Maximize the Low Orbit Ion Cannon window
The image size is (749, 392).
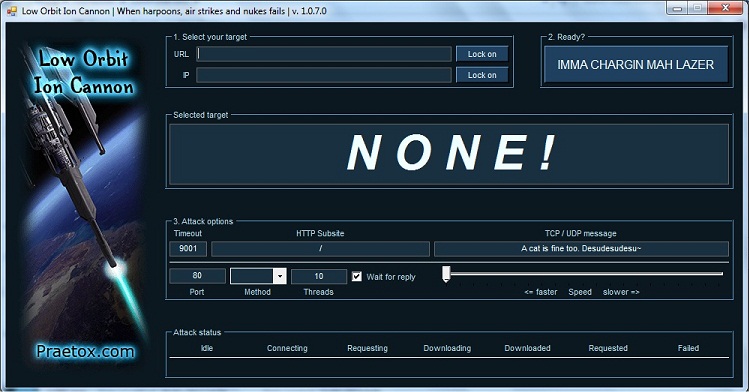697,8
